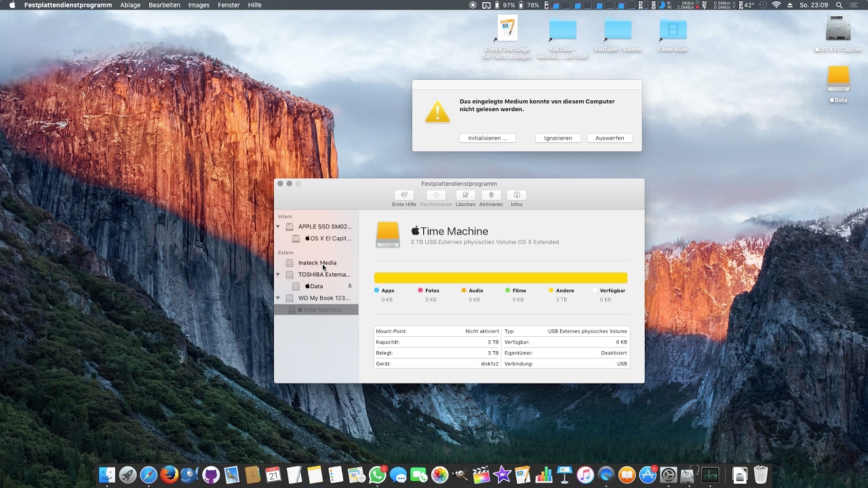Launch Safari compass in the Dock
868x488 pixels.
(149, 475)
